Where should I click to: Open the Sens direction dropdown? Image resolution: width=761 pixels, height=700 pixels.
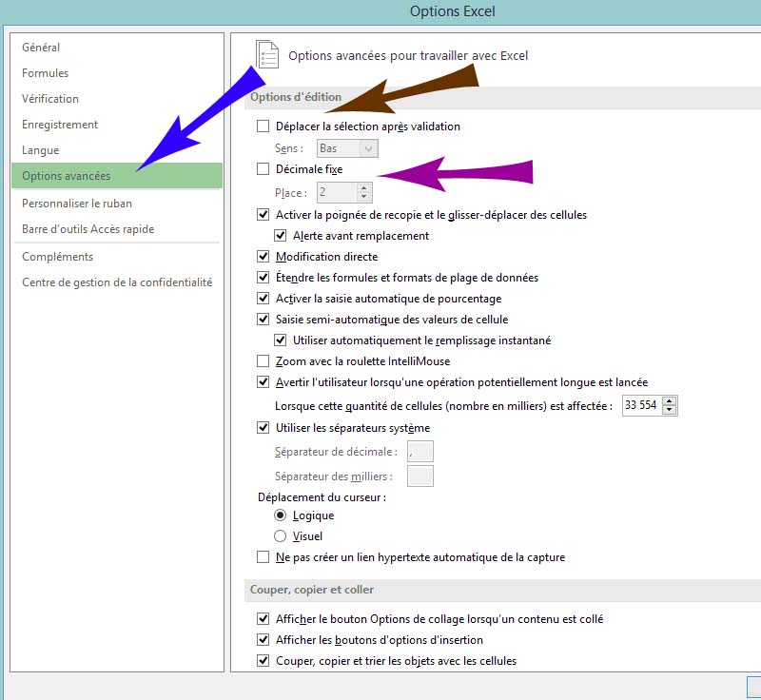[347, 148]
